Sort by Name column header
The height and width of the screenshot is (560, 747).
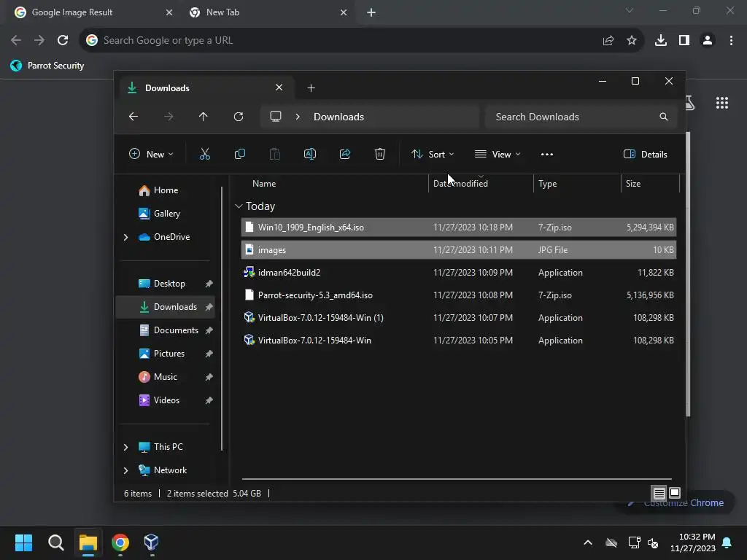[x=264, y=184]
